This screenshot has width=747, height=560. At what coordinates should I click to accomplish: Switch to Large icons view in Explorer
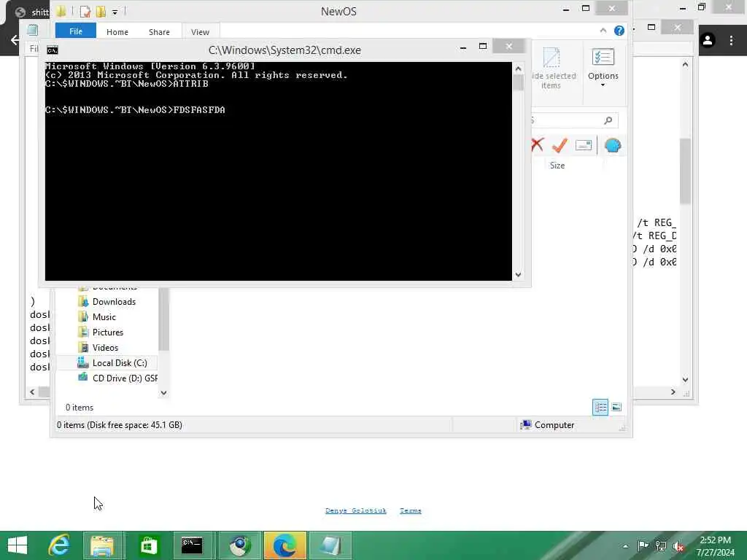coord(616,407)
